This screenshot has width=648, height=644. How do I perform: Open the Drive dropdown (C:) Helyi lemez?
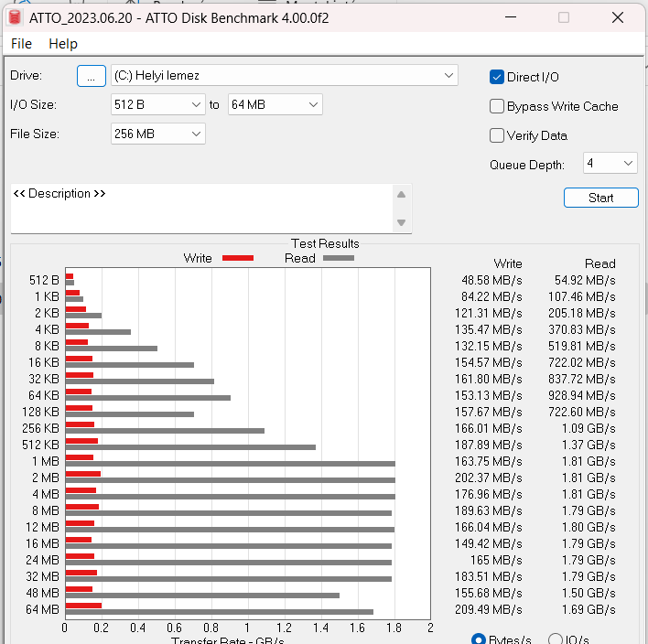click(285, 76)
